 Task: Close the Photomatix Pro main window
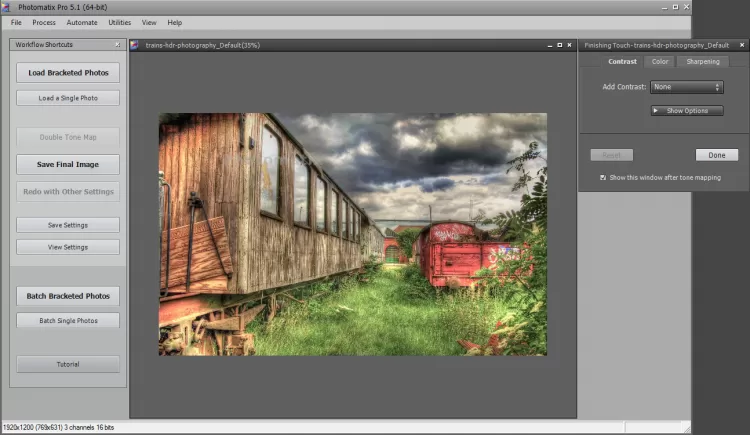click(x=686, y=7)
